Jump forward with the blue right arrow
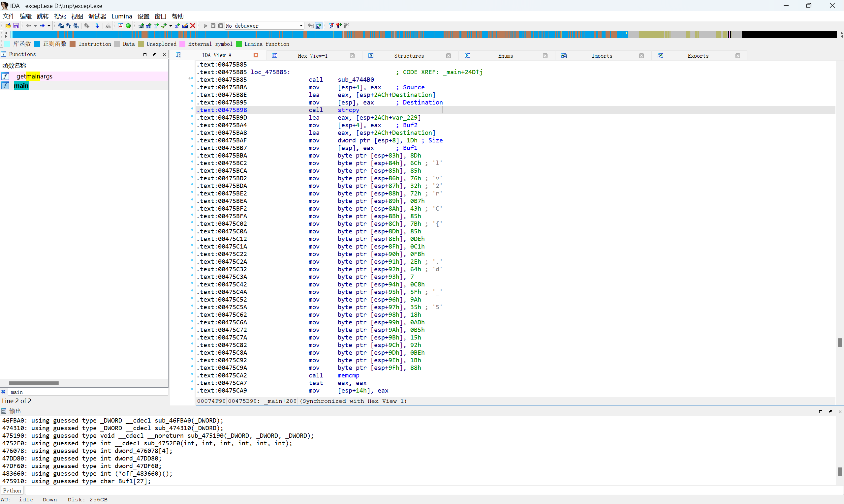The width and height of the screenshot is (844, 504). 42,26
